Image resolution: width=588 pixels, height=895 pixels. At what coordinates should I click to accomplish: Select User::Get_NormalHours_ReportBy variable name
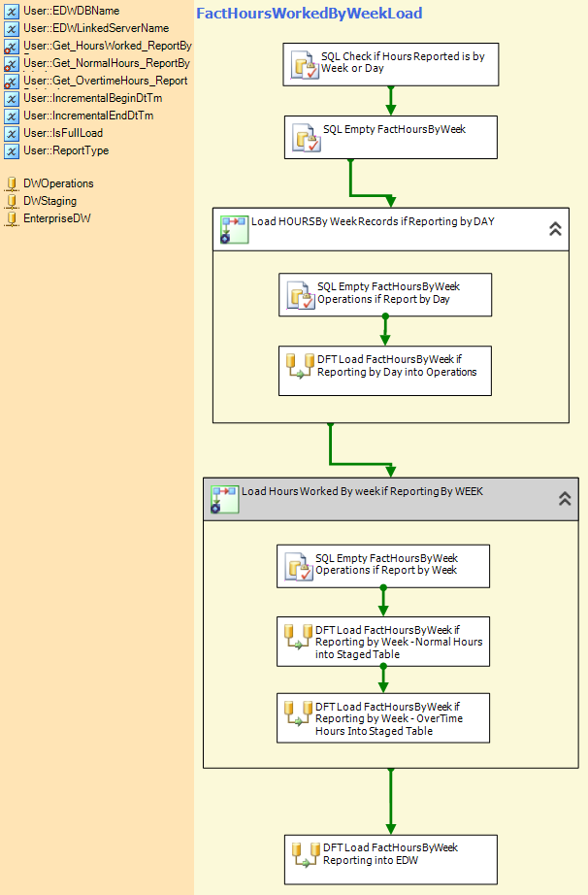pyautogui.click(x=107, y=63)
